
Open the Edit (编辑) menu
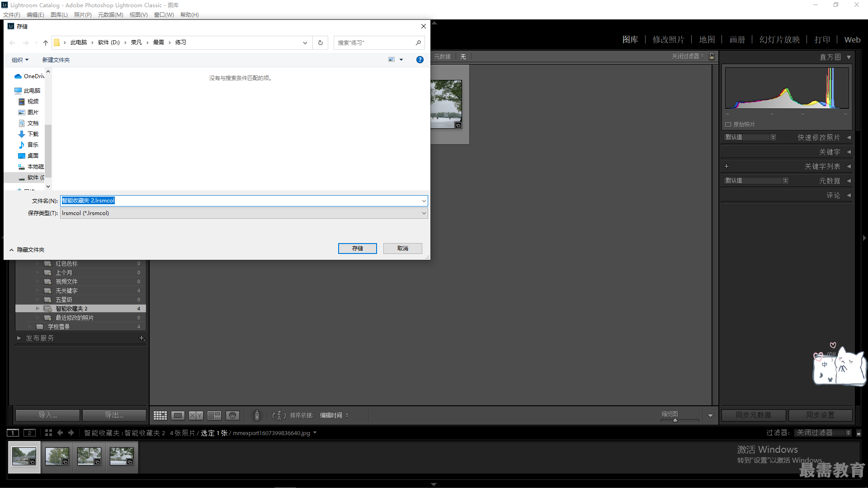pyautogui.click(x=35, y=14)
